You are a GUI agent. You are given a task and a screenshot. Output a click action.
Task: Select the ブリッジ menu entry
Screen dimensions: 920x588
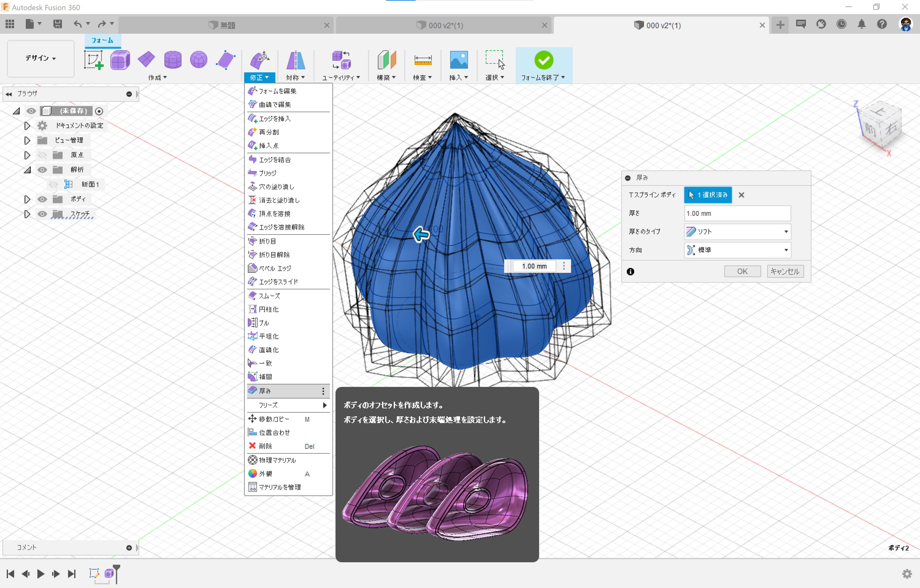(267, 173)
